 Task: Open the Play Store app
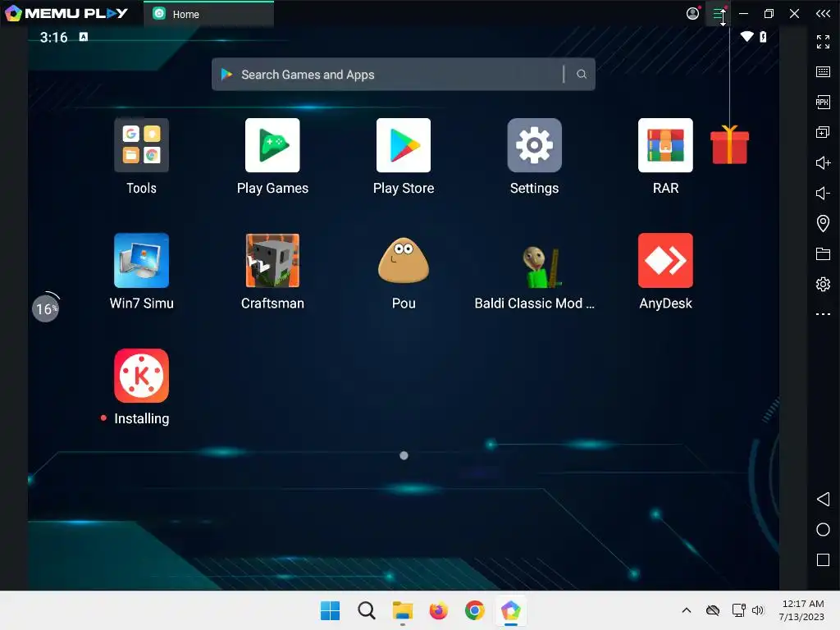[404, 145]
